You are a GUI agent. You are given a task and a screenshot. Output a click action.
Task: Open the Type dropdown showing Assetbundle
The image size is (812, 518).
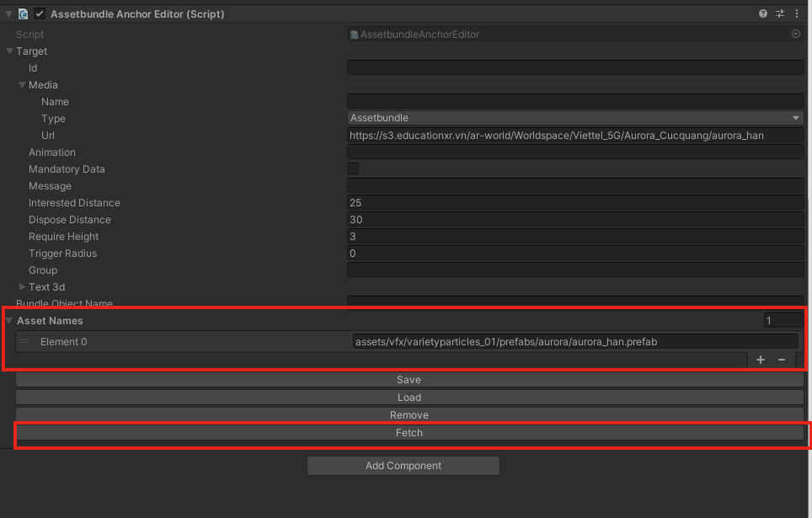pyautogui.click(x=575, y=118)
